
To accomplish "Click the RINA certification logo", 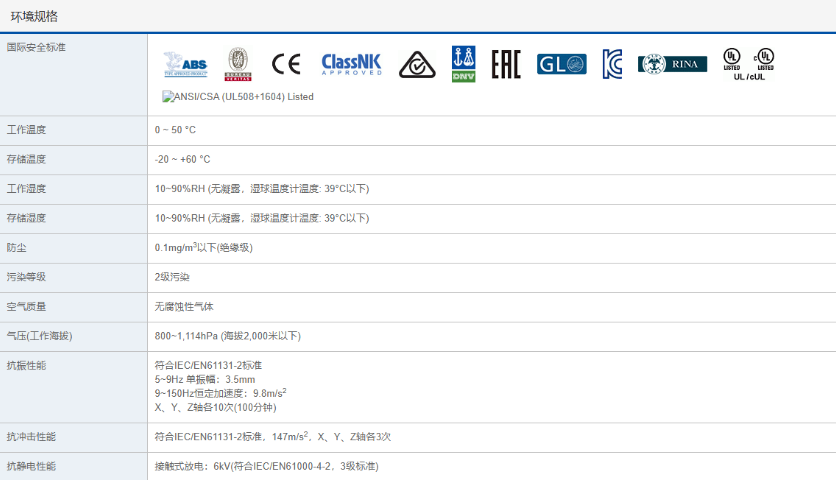I will point(672,64).
